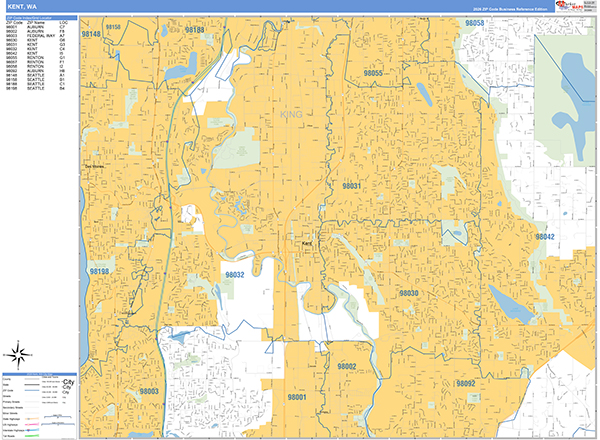Click the largest 'City' sample in legend
The image size is (600, 440).
coord(68,382)
